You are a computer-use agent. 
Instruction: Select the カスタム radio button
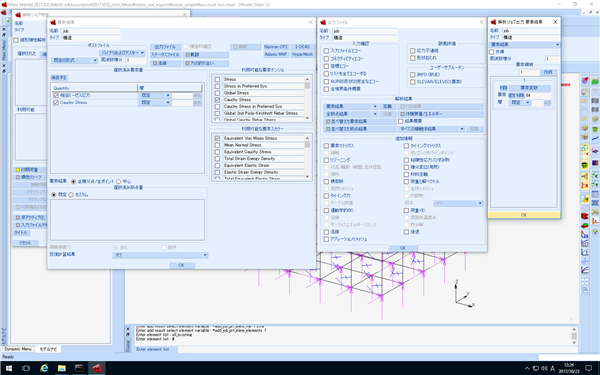71,195
